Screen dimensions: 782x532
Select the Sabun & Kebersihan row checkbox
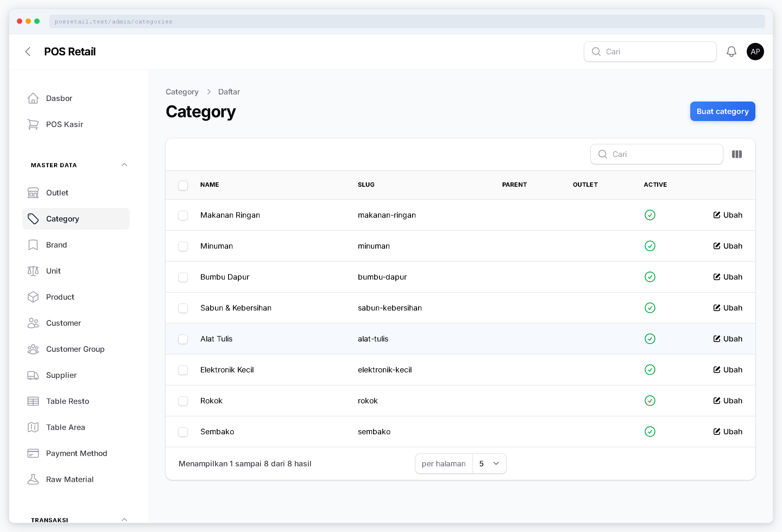point(183,308)
